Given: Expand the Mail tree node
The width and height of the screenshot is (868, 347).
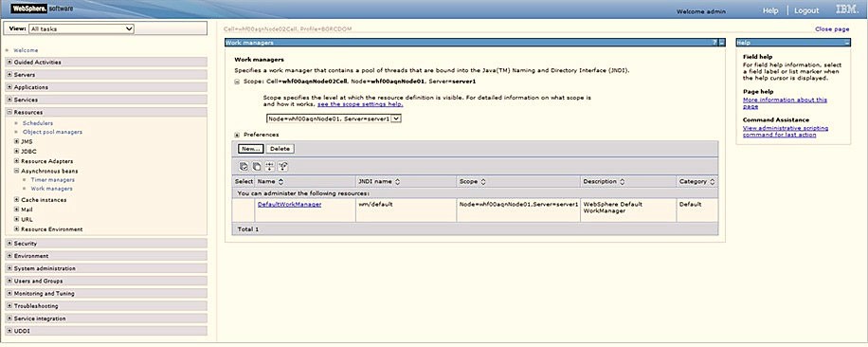Looking at the screenshot, I should [17, 210].
